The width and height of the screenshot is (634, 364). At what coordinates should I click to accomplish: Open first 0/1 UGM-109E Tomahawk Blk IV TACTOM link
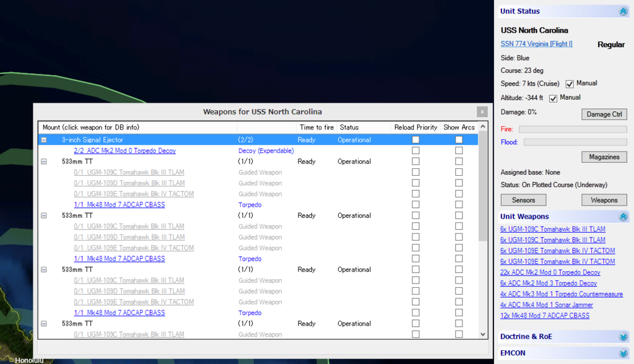pyautogui.click(x=134, y=194)
